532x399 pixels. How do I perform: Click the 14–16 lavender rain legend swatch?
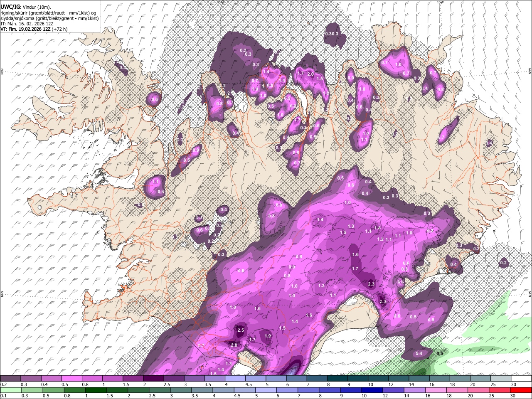414,390
